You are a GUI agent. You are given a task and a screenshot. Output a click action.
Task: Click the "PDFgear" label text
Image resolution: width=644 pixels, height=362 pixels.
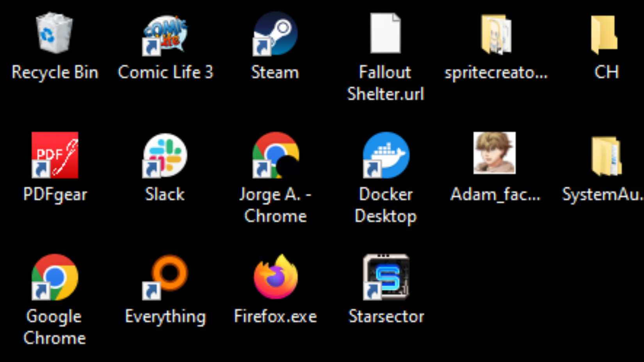(x=55, y=195)
